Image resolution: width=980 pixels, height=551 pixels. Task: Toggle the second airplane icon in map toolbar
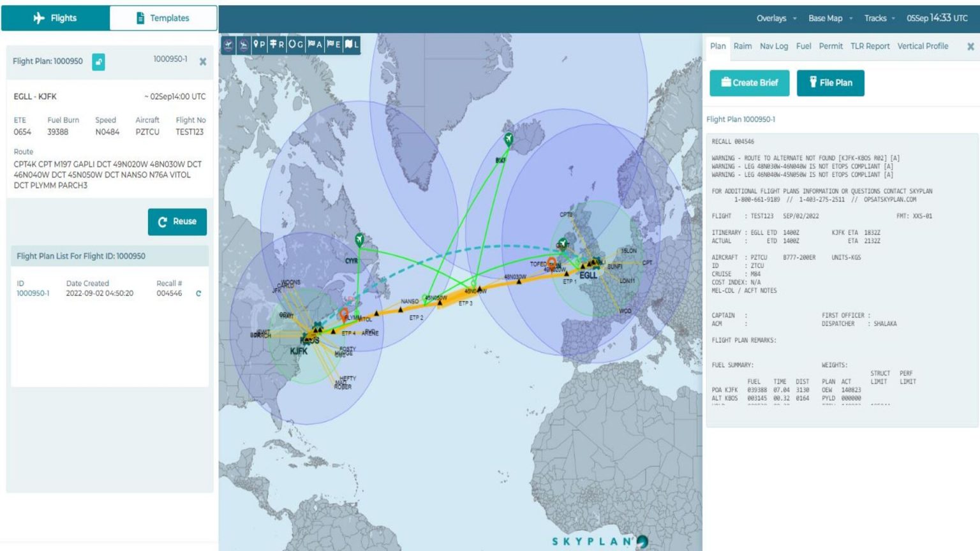click(243, 45)
